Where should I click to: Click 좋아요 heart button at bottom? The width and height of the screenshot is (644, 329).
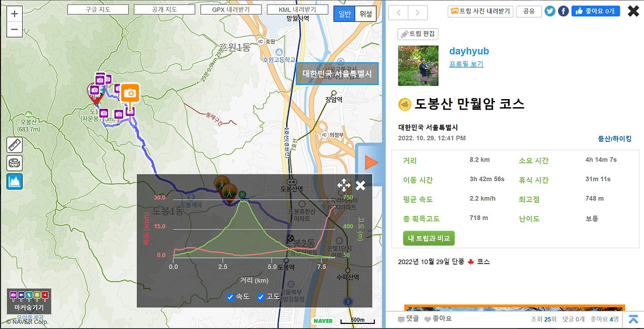438,318
